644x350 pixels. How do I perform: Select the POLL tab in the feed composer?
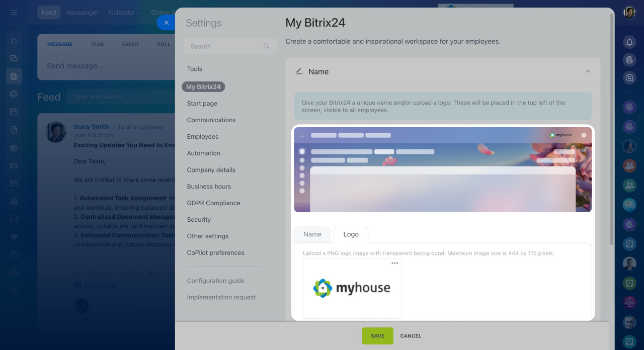point(164,44)
